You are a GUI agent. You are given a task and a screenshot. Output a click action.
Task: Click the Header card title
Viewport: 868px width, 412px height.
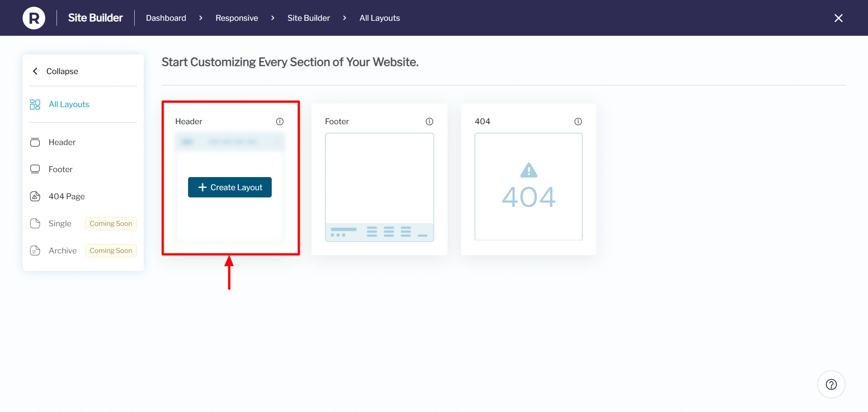pyautogui.click(x=189, y=122)
